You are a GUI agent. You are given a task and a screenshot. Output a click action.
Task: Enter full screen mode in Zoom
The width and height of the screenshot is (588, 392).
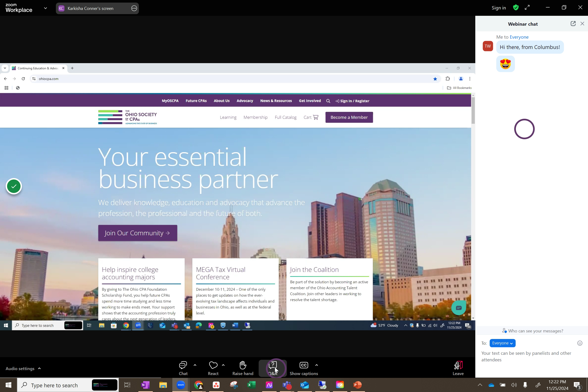(527, 8)
